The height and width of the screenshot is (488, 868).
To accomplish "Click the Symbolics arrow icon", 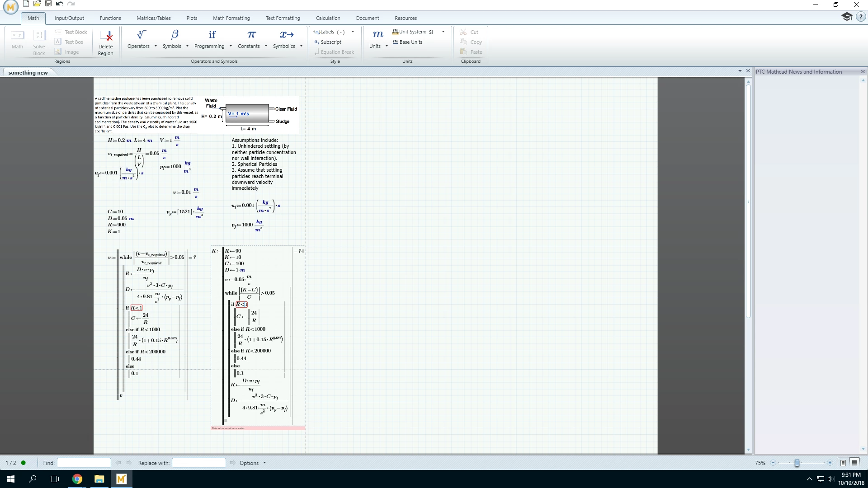I will (287, 35).
